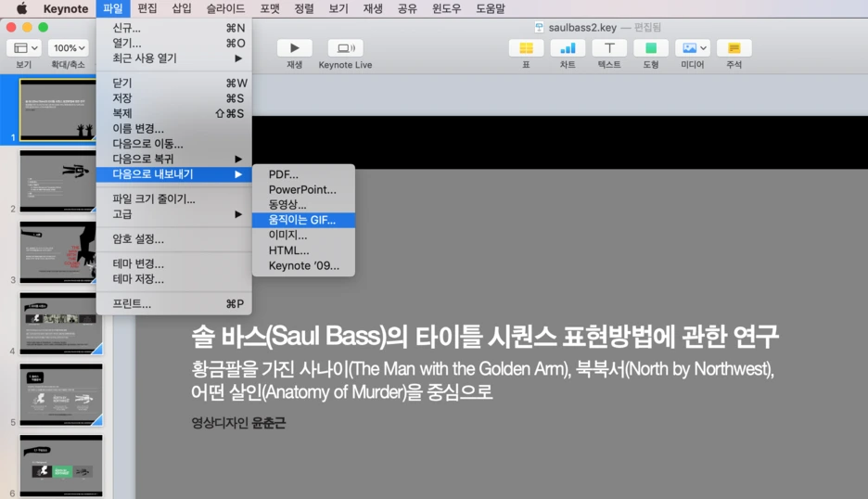
Task: Click the author text 영상디자인 윤춘근
Action: click(238, 423)
